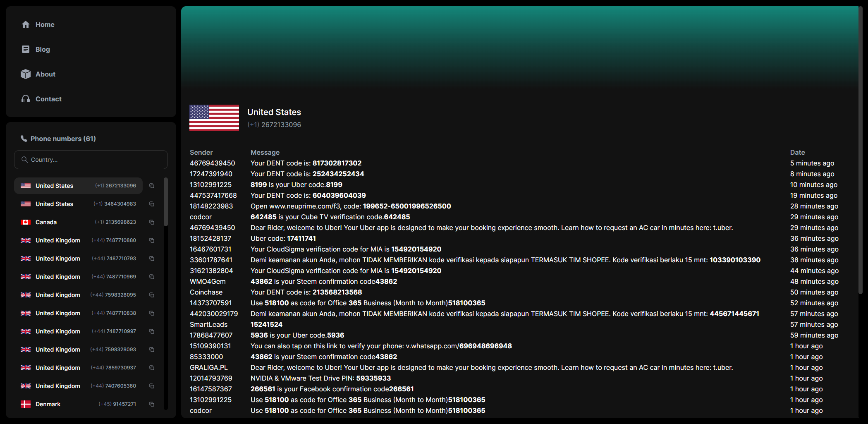Click the search magnifier icon
868x424 pixels.
click(x=25, y=160)
